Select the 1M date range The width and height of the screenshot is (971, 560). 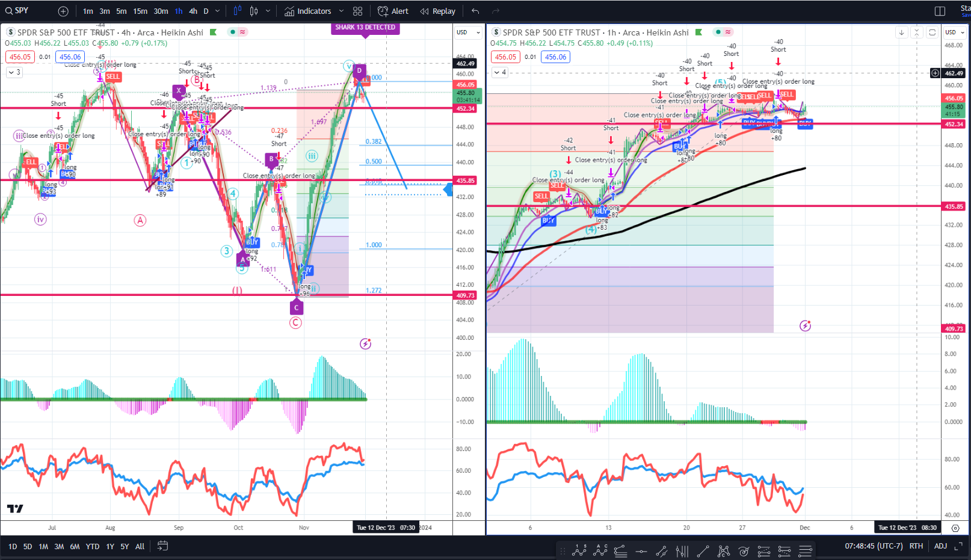pos(43,547)
